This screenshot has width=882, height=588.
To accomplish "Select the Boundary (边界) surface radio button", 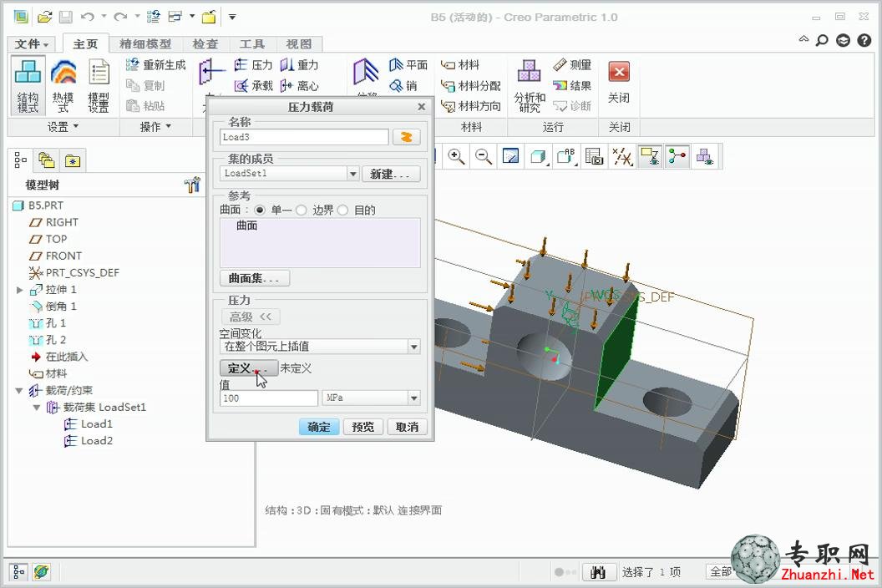I will [x=302, y=210].
